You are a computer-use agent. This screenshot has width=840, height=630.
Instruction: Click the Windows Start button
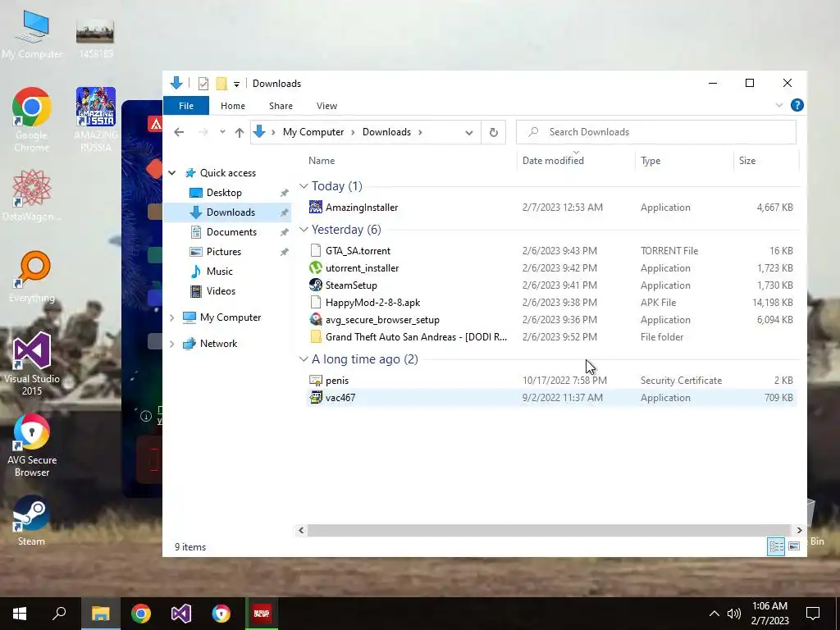pyautogui.click(x=20, y=614)
